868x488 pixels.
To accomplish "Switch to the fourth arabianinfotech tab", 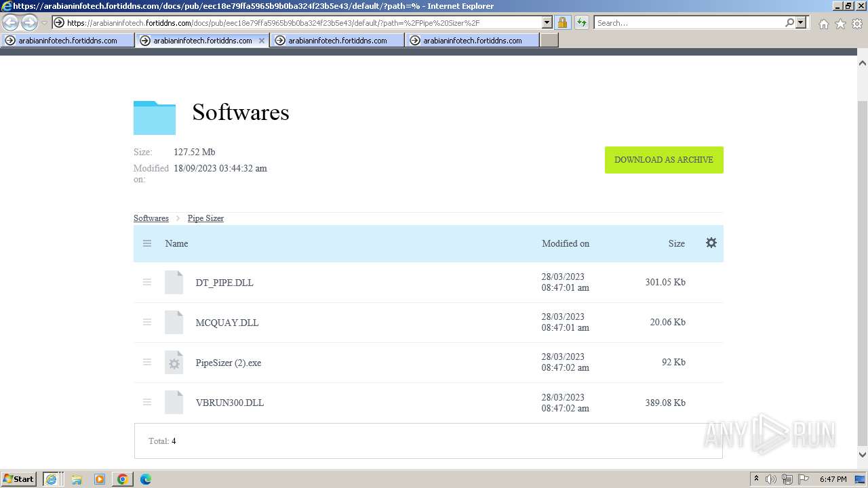I will click(473, 41).
